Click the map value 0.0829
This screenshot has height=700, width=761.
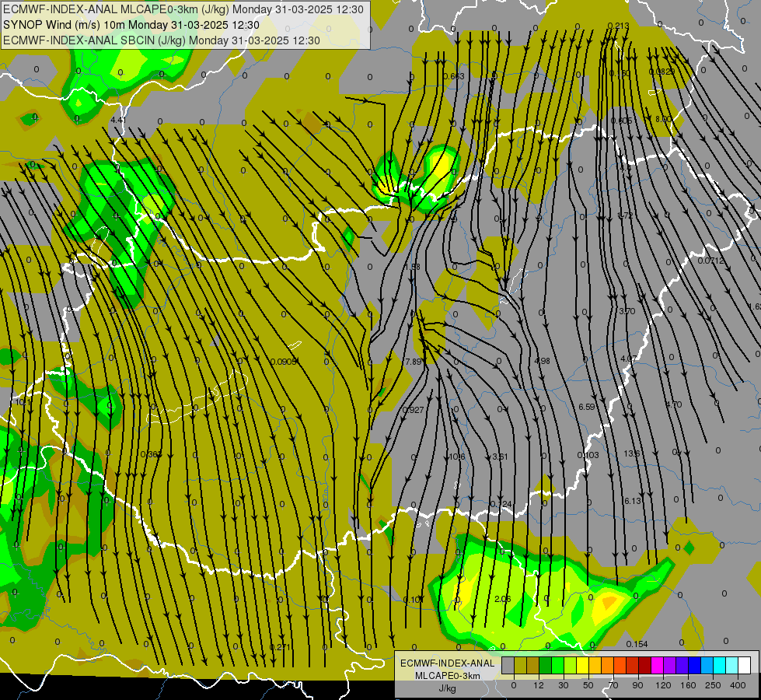pyautogui.click(x=662, y=72)
